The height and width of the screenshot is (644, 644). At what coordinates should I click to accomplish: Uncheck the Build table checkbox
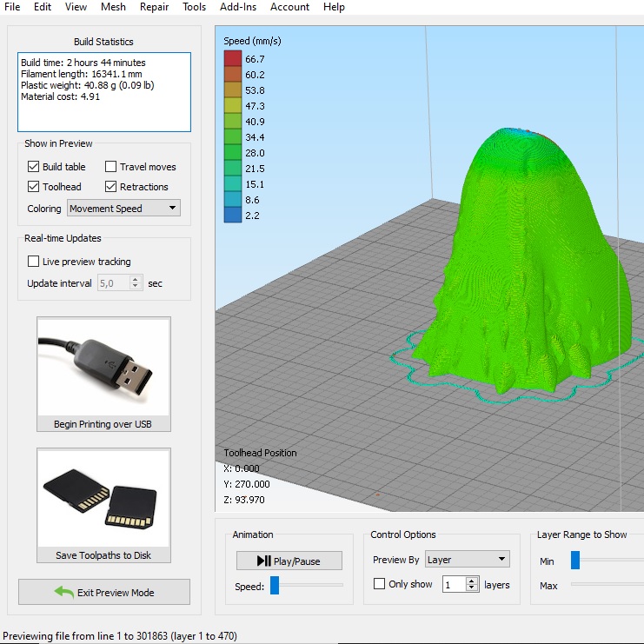click(34, 167)
